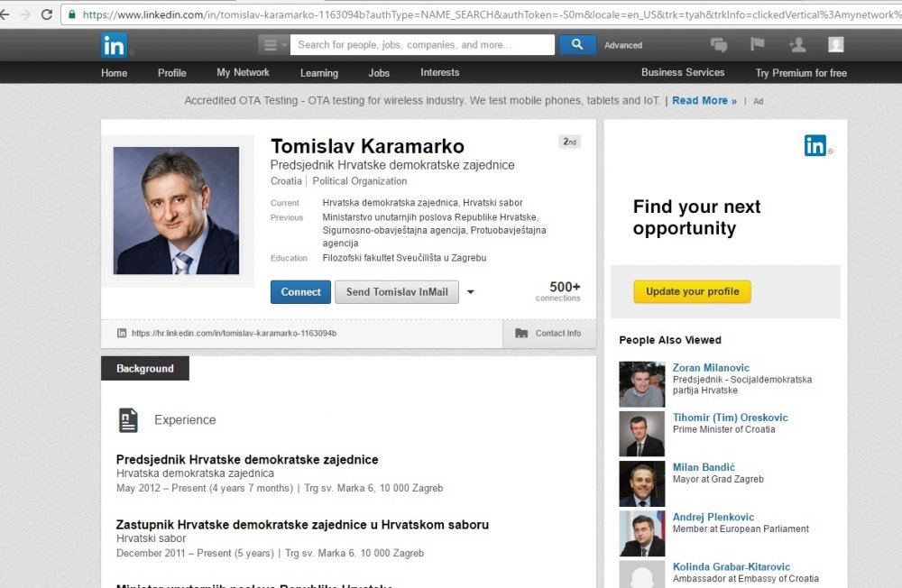The width and height of the screenshot is (902, 588).
Task: Open the notifications flag icon
Action: 758,43
